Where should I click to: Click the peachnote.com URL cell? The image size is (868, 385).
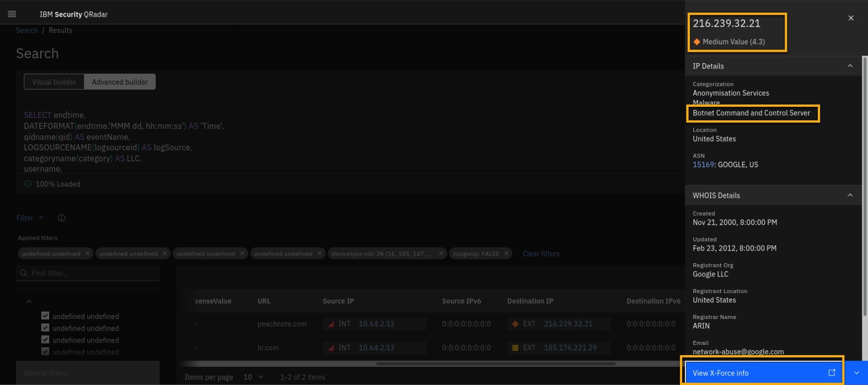click(x=282, y=324)
